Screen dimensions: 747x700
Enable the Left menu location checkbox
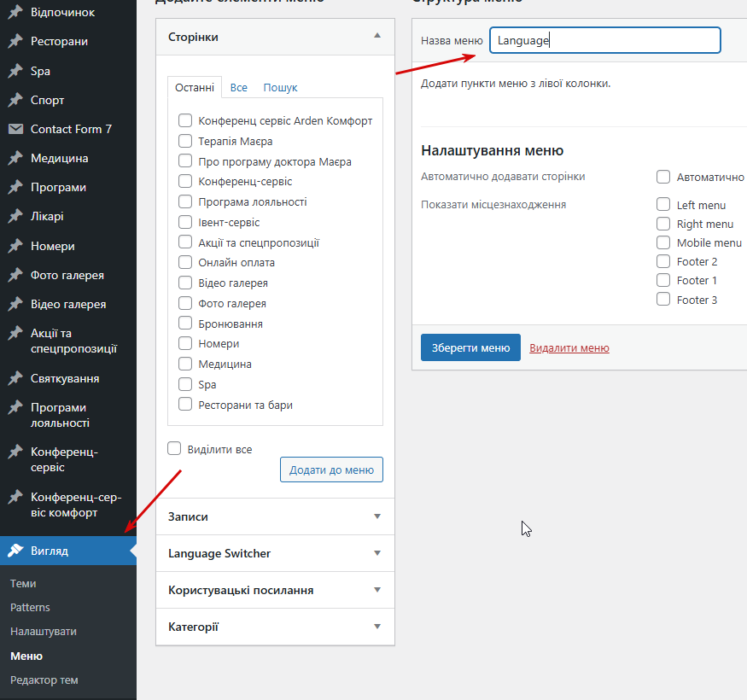pyautogui.click(x=663, y=205)
